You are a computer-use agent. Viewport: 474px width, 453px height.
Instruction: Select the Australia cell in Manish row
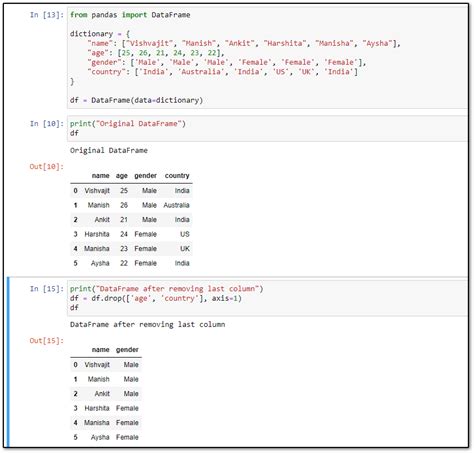click(176, 205)
